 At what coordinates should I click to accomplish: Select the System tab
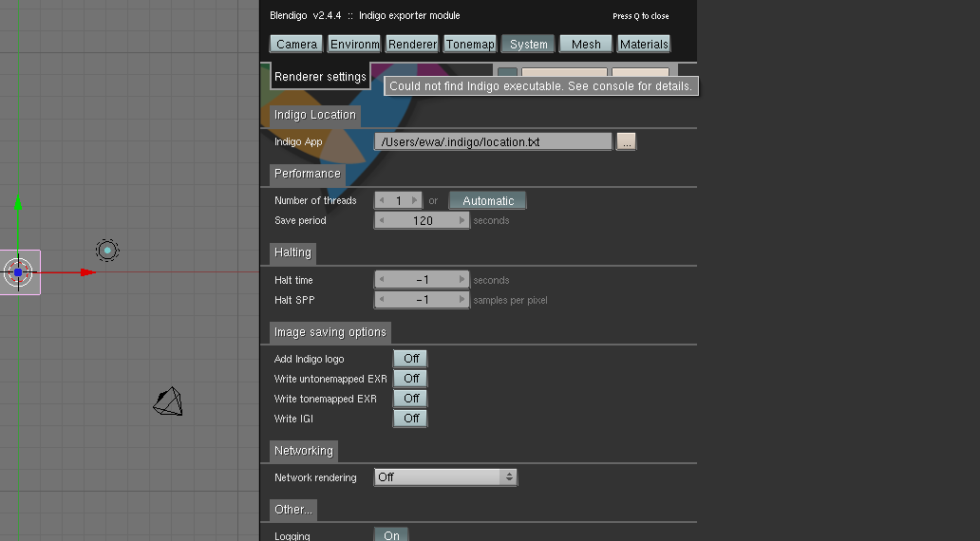coord(528,44)
